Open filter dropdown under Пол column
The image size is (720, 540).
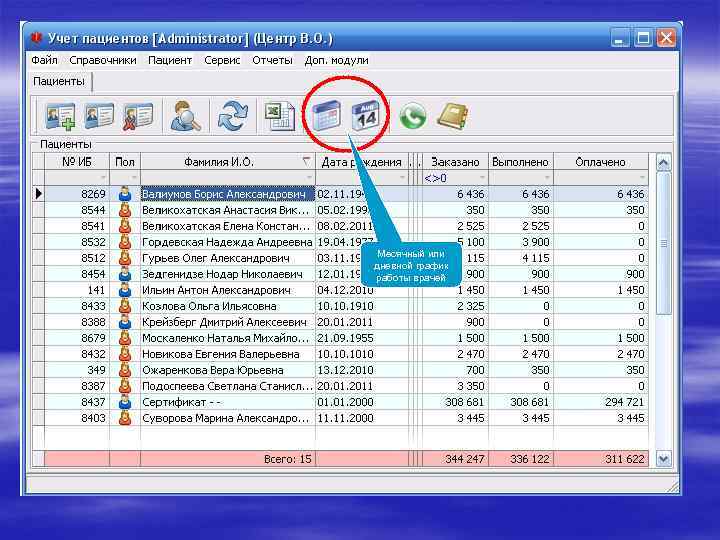135,178
